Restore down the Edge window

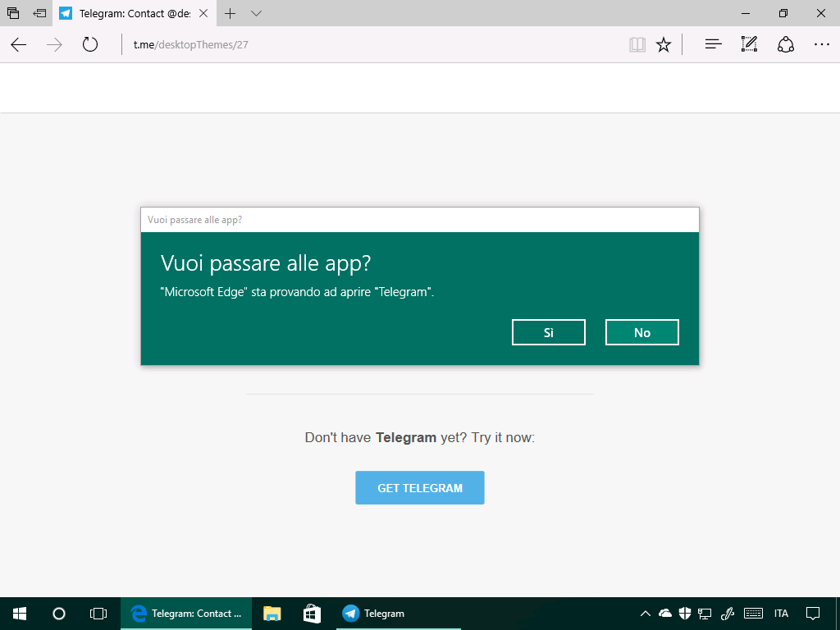tap(783, 13)
